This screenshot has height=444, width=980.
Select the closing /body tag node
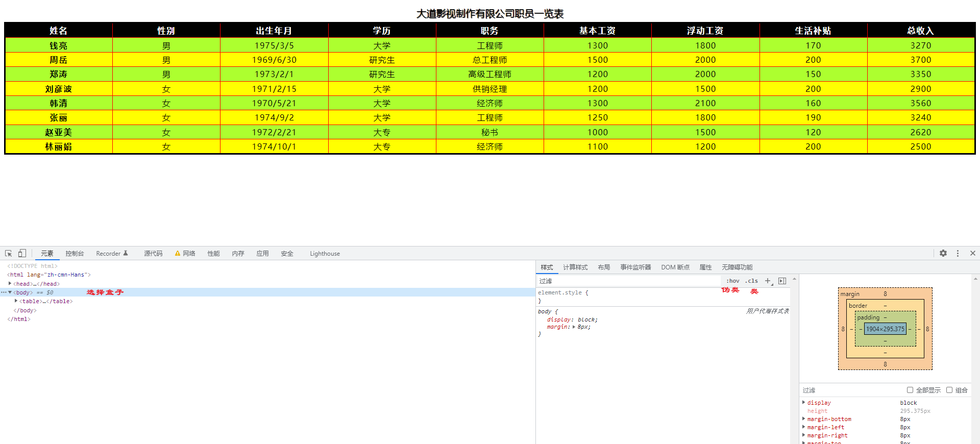(25, 310)
